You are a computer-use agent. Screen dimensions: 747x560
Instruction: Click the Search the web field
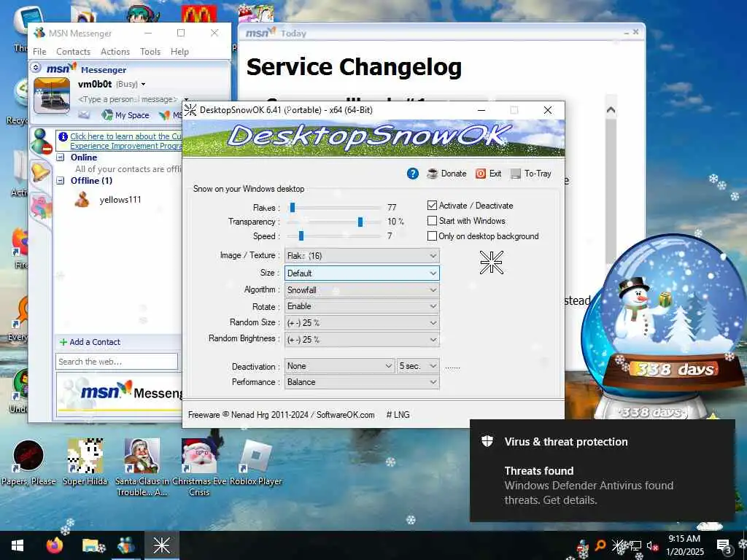point(117,362)
